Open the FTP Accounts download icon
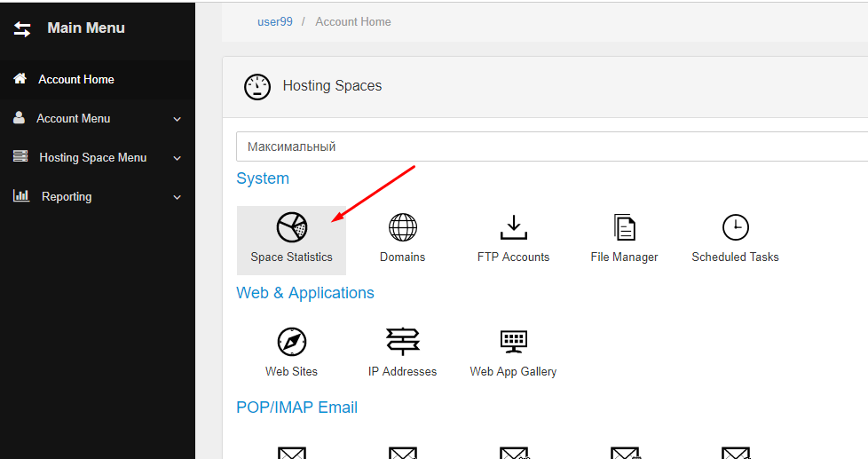 514,227
